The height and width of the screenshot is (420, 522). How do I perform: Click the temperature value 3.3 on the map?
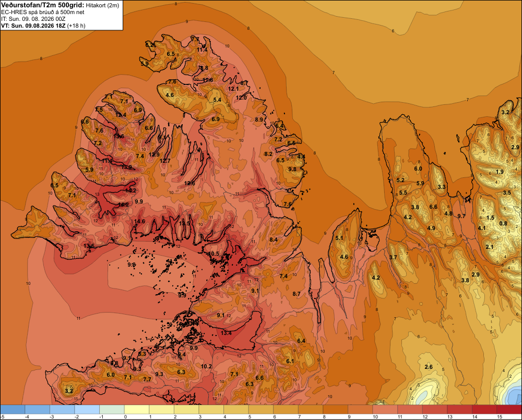click(442, 187)
